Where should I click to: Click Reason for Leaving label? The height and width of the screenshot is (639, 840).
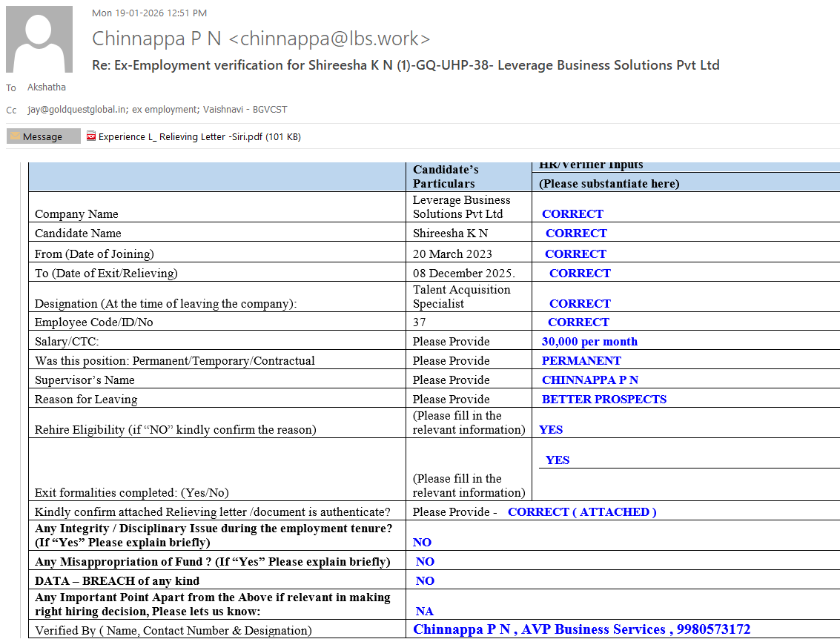point(86,399)
